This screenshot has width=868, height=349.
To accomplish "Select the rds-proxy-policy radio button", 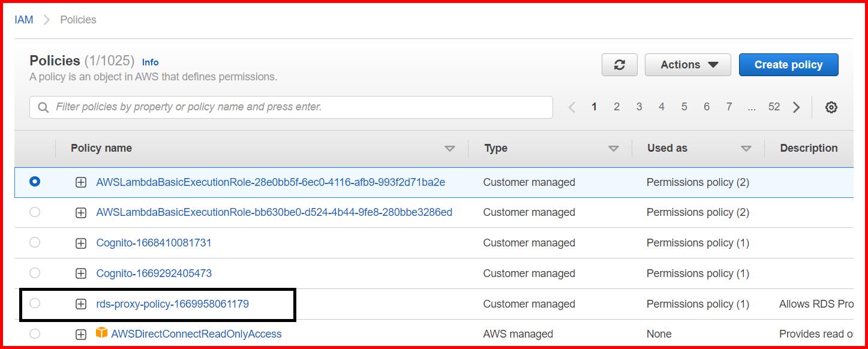I will pyautogui.click(x=34, y=303).
